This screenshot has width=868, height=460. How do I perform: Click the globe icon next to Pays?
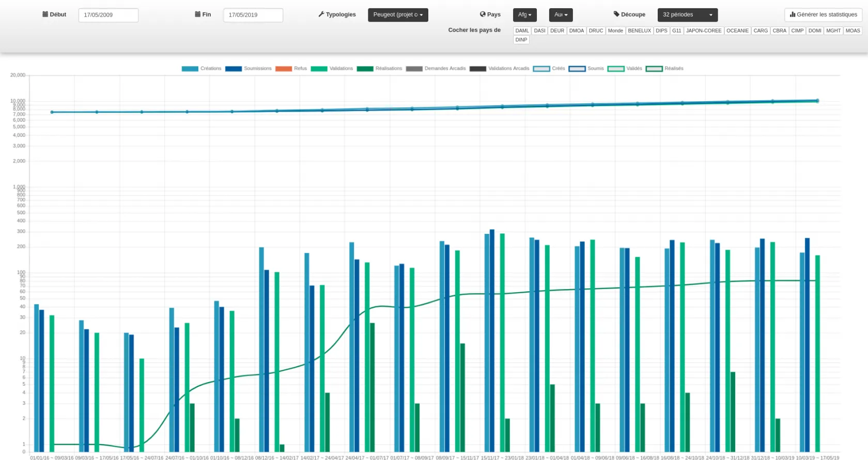point(483,14)
